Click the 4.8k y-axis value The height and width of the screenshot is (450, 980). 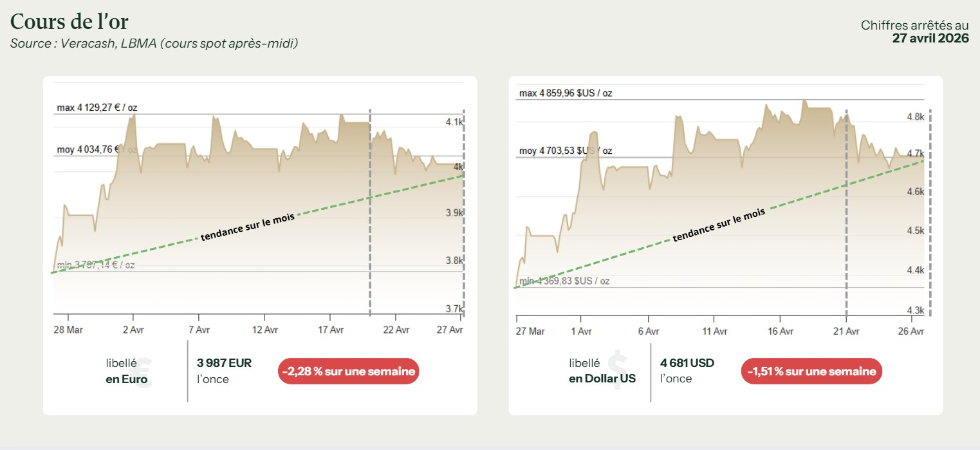pos(916,117)
